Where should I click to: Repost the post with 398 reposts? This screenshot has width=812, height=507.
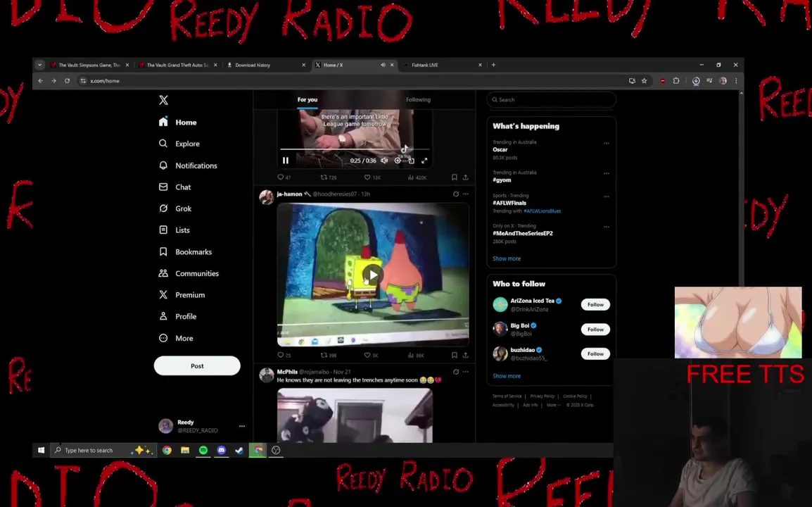(329, 355)
